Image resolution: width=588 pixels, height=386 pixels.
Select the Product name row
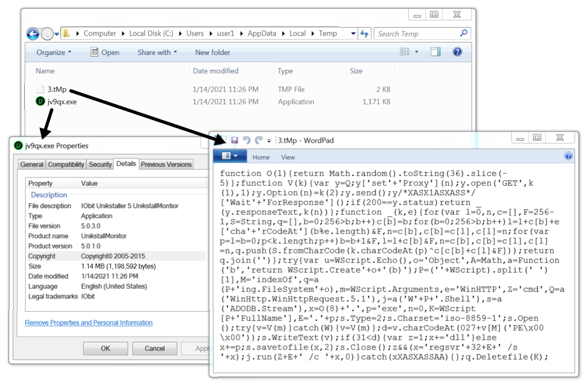116,236
